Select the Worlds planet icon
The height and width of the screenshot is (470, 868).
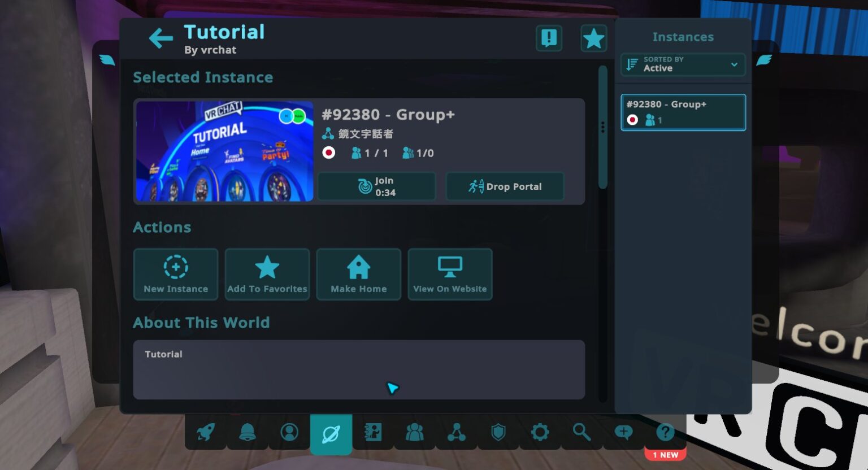[x=331, y=432]
